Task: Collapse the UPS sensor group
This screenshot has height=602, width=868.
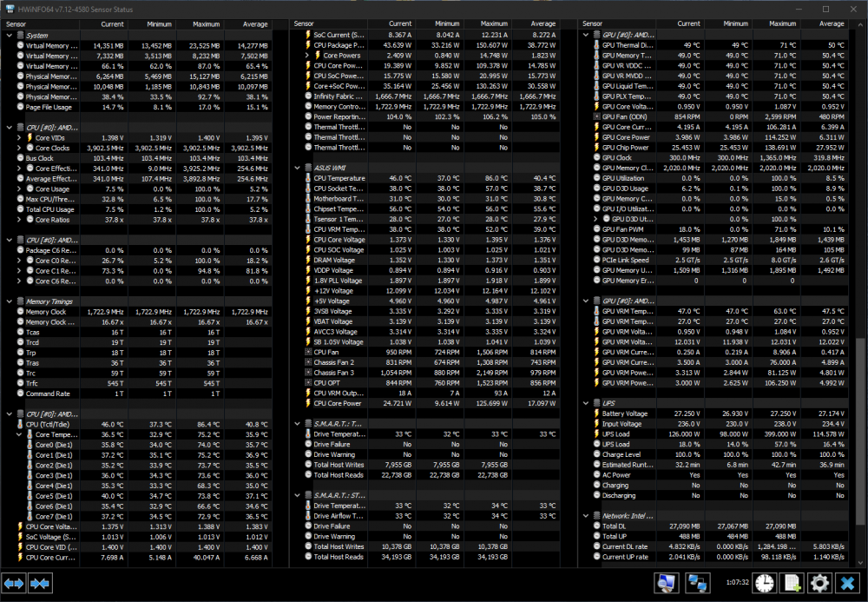Action: click(x=586, y=403)
